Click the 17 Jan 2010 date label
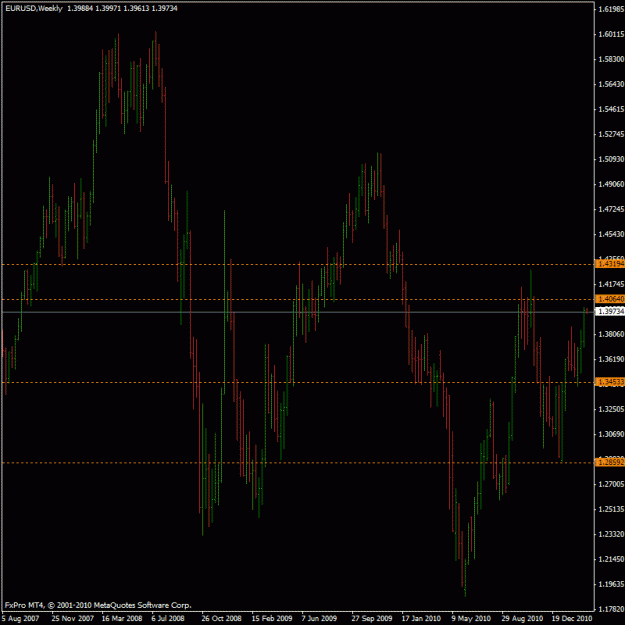This screenshot has height=625, width=625. tap(421, 618)
